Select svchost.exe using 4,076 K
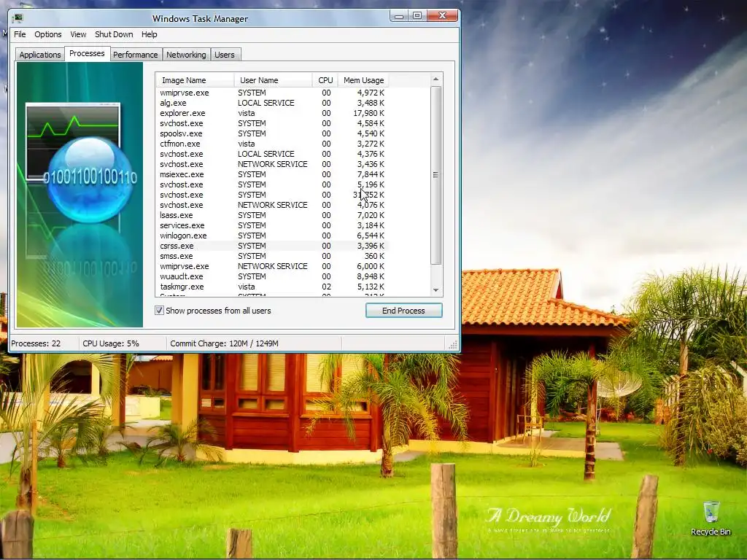Viewport: 747px width, 560px height. point(272,205)
